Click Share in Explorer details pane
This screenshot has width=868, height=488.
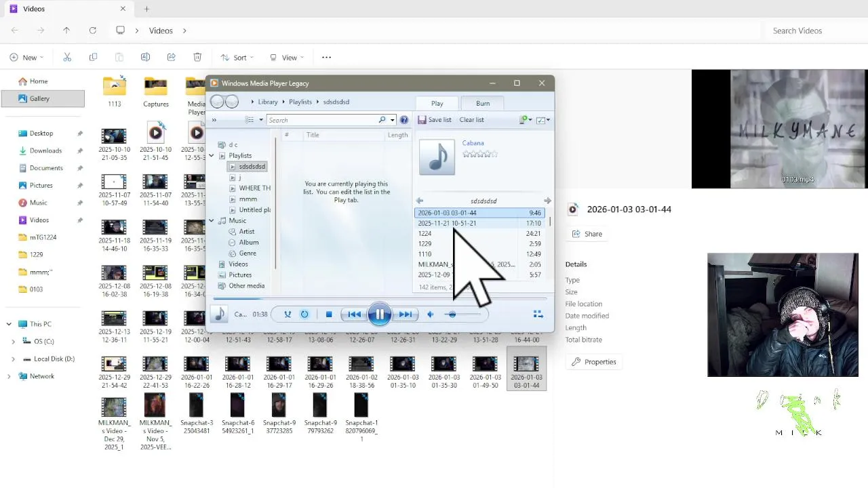click(587, 234)
